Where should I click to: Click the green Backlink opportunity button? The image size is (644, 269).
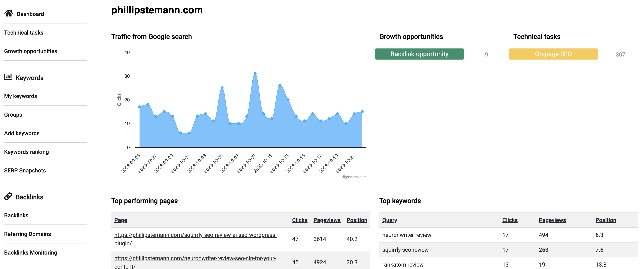tap(419, 54)
